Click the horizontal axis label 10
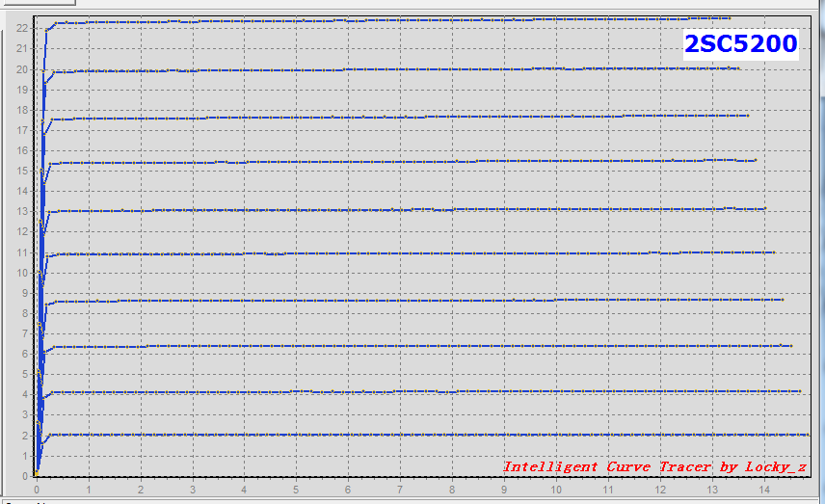 click(x=556, y=490)
